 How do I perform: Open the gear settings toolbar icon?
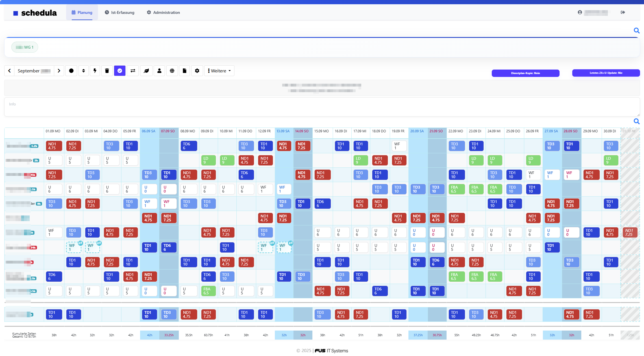click(x=197, y=71)
